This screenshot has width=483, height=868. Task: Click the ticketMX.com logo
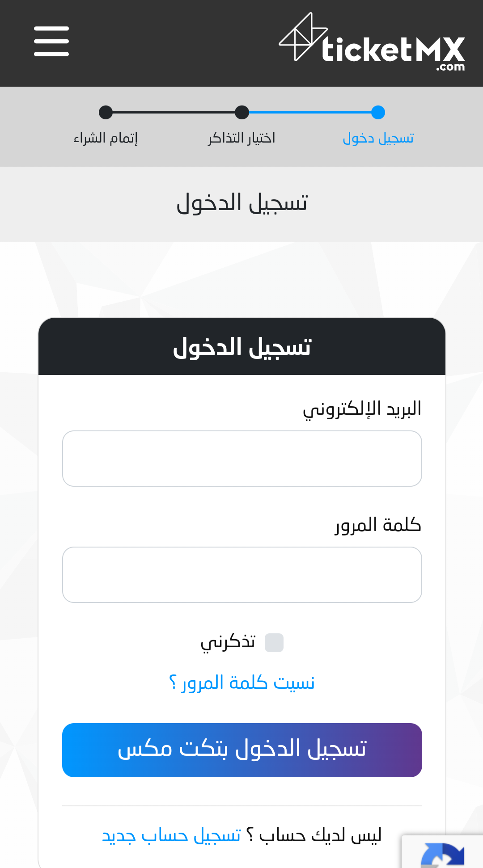[372, 42]
